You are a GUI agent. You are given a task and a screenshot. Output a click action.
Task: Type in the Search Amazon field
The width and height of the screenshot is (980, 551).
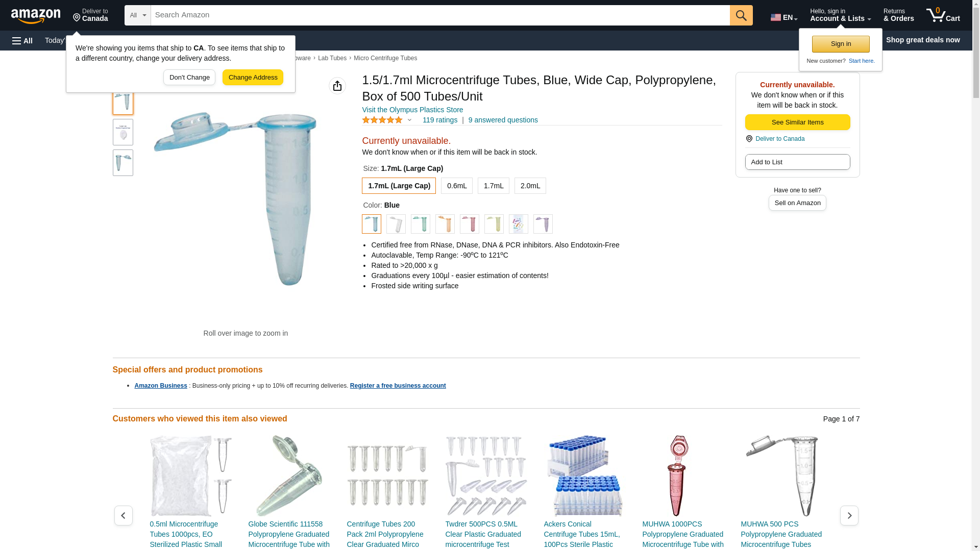tap(440, 15)
